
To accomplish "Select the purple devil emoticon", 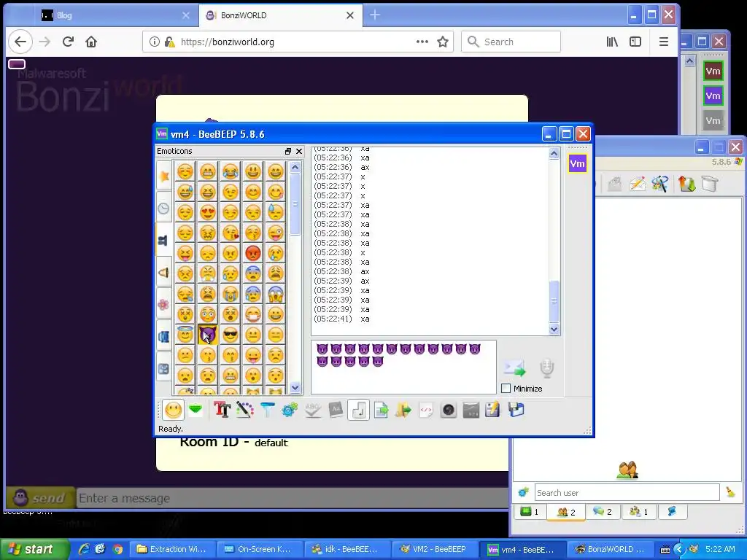I will pyautogui.click(x=208, y=335).
